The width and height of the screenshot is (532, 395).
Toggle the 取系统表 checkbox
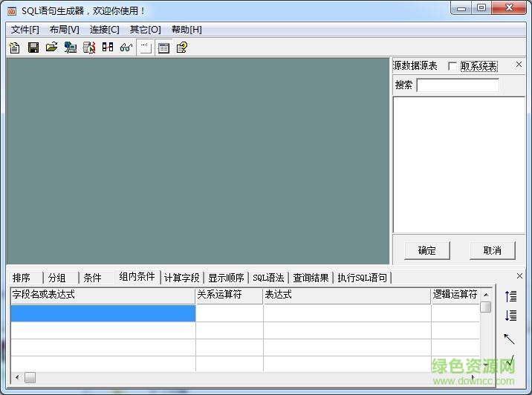tap(452, 66)
